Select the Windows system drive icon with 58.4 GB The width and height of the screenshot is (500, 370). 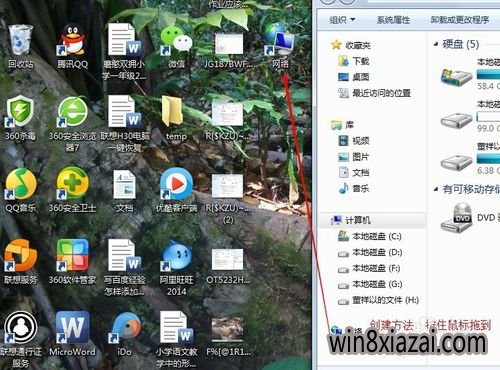[x=456, y=77]
